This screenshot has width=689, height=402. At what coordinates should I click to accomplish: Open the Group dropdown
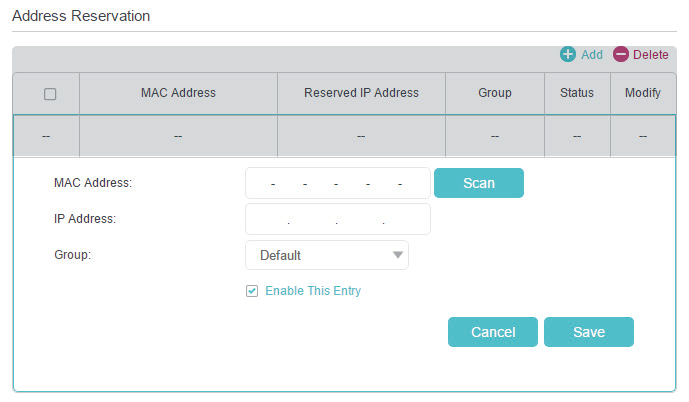[326, 255]
